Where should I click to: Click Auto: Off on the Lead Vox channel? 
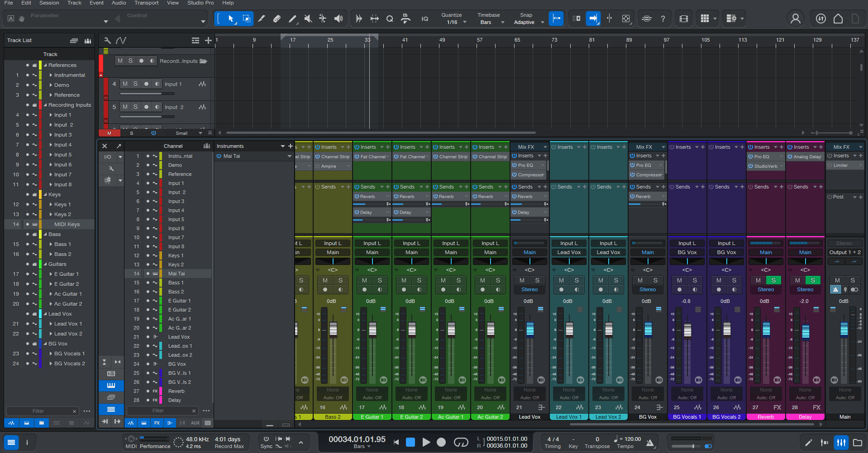click(529, 397)
